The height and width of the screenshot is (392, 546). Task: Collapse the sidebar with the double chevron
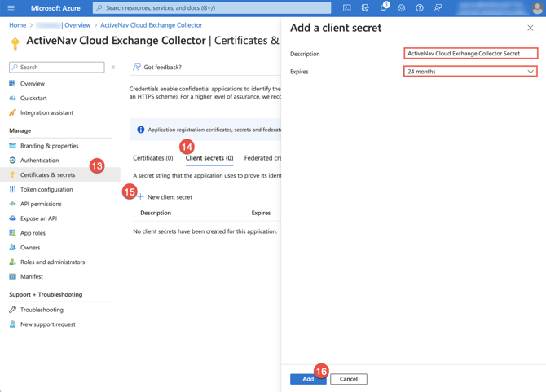point(113,67)
